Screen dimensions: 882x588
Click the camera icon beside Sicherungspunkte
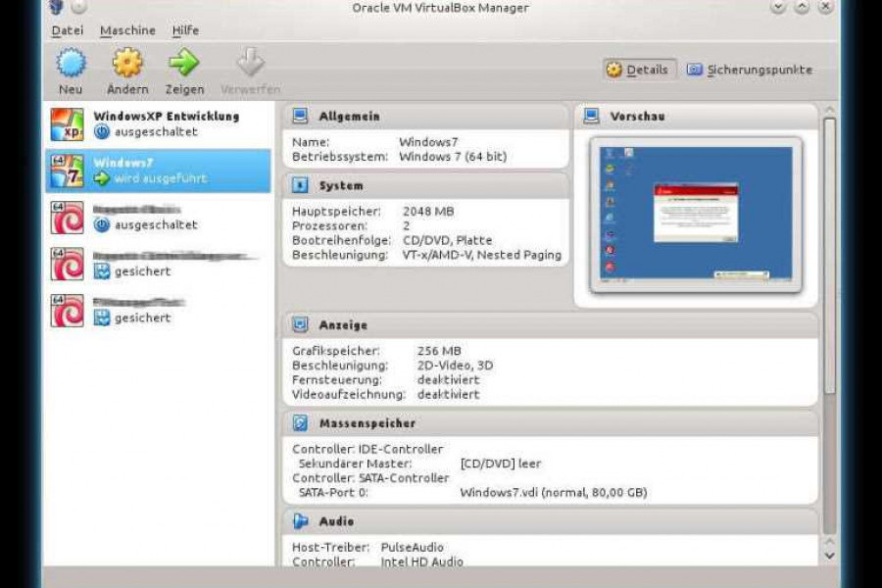(x=695, y=70)
